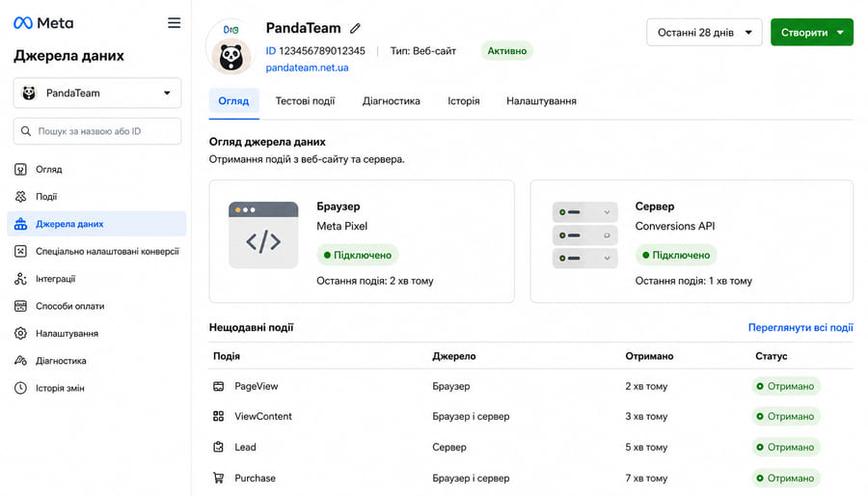Click the Lead event name
868x496 pixels.
tap(245, 447)
